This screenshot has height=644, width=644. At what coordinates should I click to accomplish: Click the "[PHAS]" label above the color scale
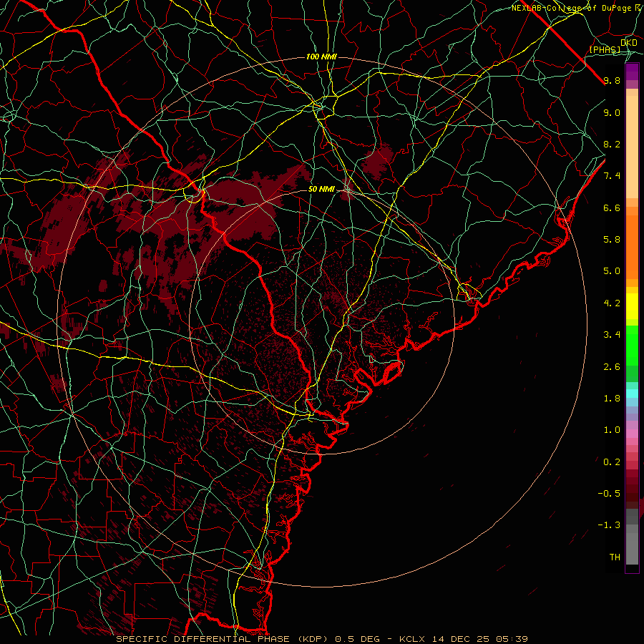point(605,50)
